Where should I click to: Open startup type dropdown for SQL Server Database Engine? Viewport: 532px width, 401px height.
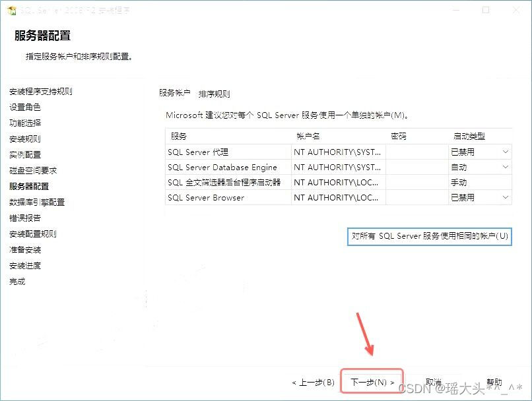tap(505, 167)
